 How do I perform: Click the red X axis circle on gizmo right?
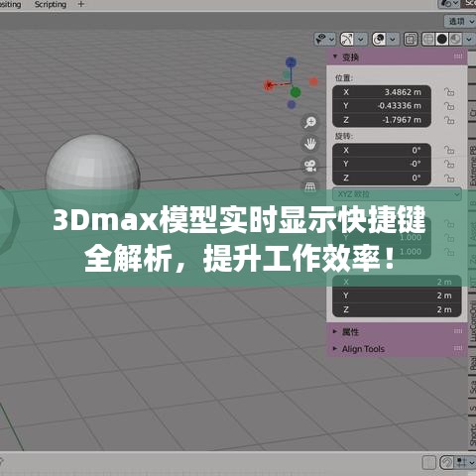coord(313,81)
